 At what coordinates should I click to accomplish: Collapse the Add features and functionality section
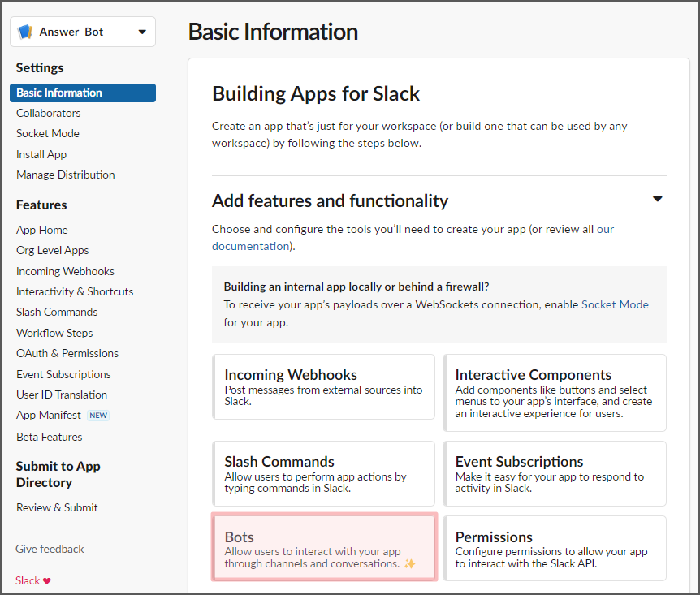(657, 199)
